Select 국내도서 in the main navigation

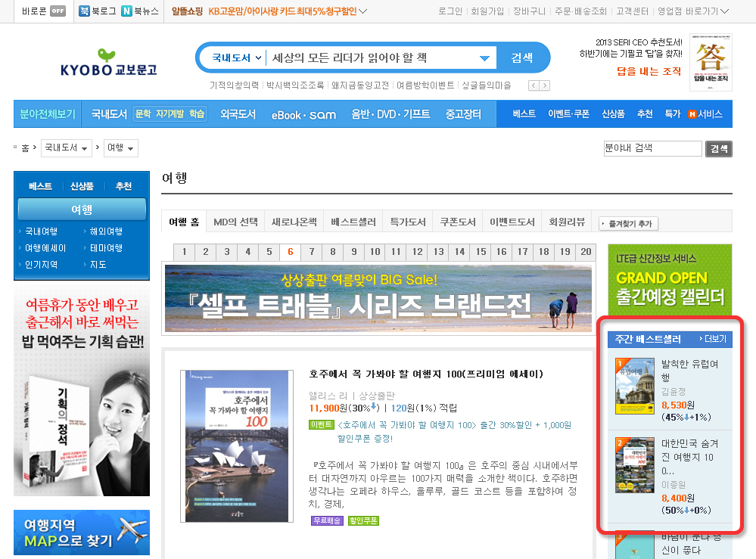(x=109, y=114)
